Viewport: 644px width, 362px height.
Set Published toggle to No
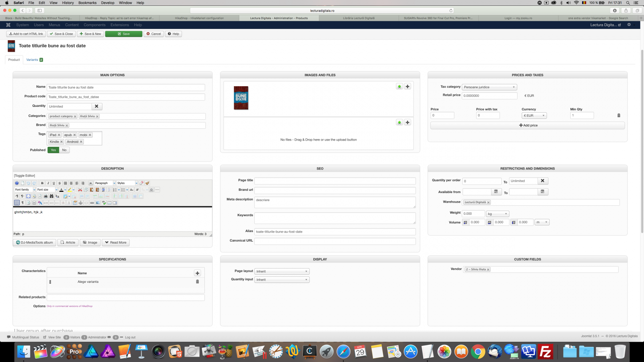64,150
